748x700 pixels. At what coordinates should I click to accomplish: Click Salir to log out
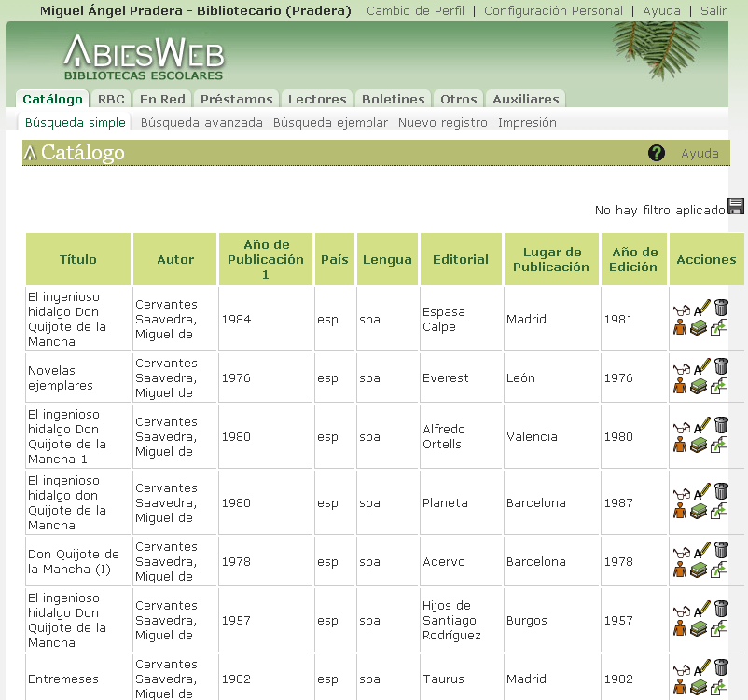click(713, 10)
